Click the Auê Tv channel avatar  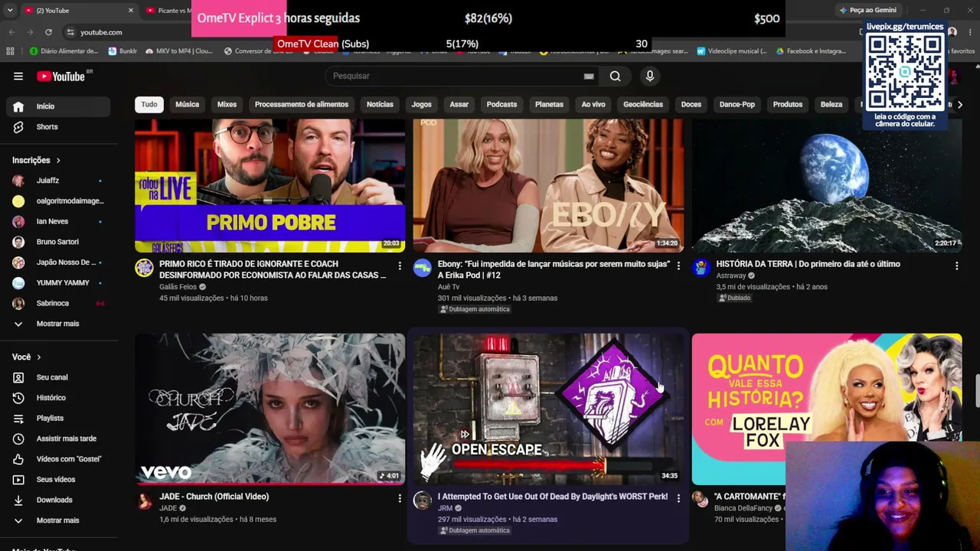coord(423,268)
